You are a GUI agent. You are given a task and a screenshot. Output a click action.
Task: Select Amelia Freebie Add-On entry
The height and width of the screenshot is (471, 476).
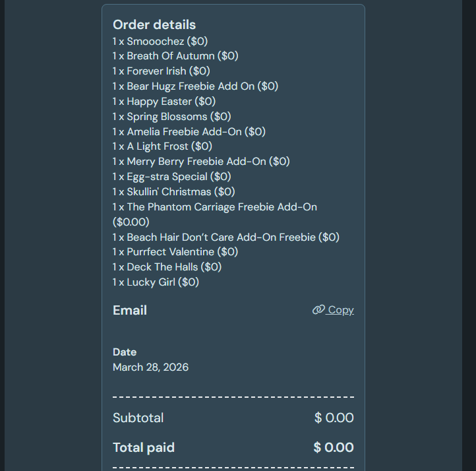189,132
